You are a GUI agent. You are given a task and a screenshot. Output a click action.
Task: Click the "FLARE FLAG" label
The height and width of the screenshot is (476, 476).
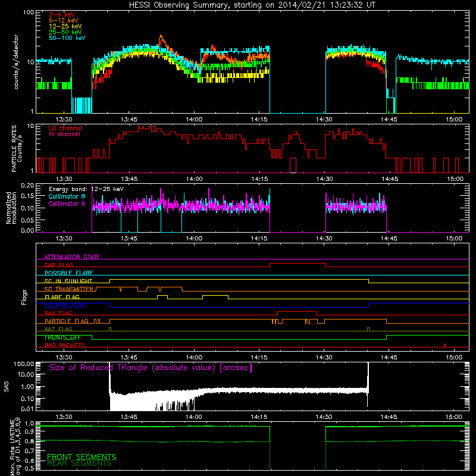tap(62, 297)
